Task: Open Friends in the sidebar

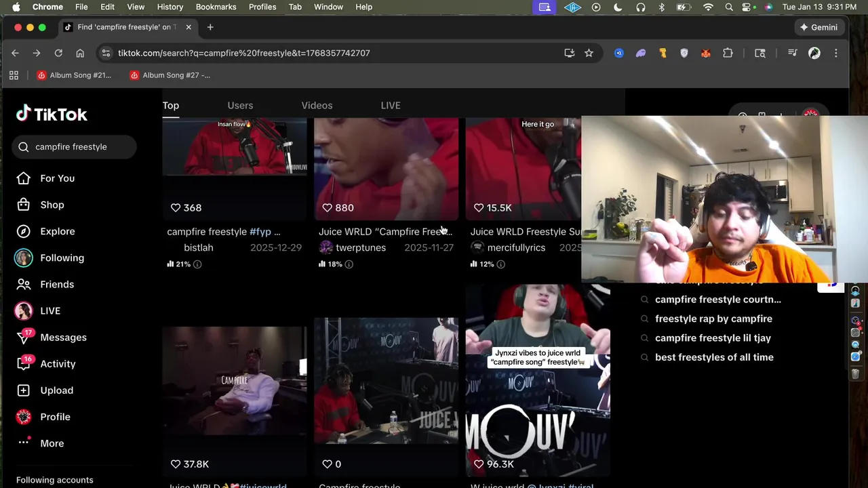Action: [56, 284]
